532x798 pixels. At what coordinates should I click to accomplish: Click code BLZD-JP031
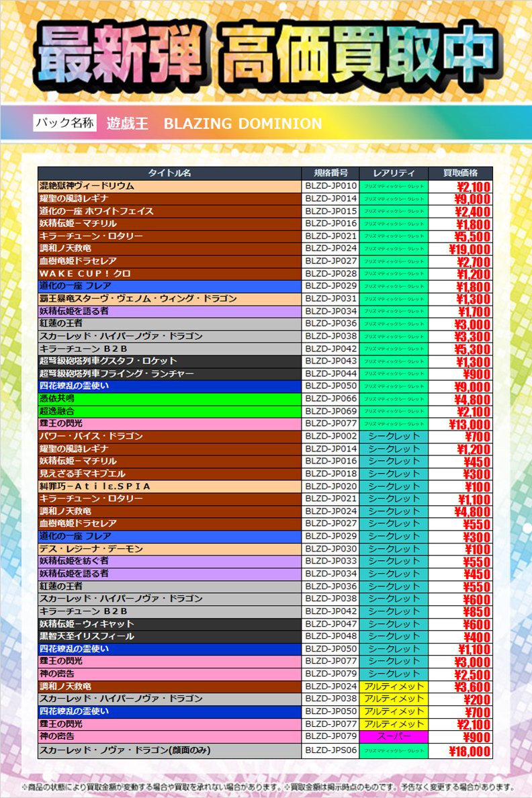click(x=331, y=299)
